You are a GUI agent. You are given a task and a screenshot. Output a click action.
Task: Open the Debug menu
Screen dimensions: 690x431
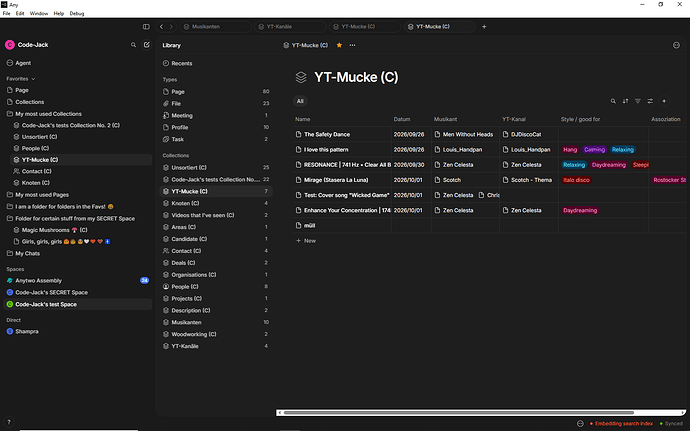point(77,14)
